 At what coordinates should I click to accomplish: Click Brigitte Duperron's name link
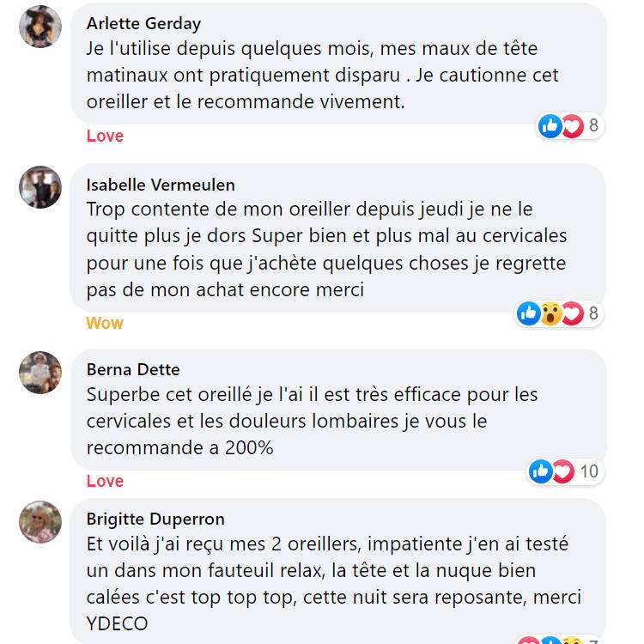point(155,519)
